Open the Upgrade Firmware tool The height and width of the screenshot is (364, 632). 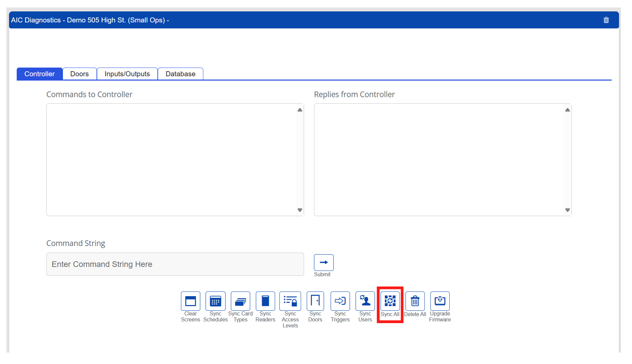pos(440,301)
